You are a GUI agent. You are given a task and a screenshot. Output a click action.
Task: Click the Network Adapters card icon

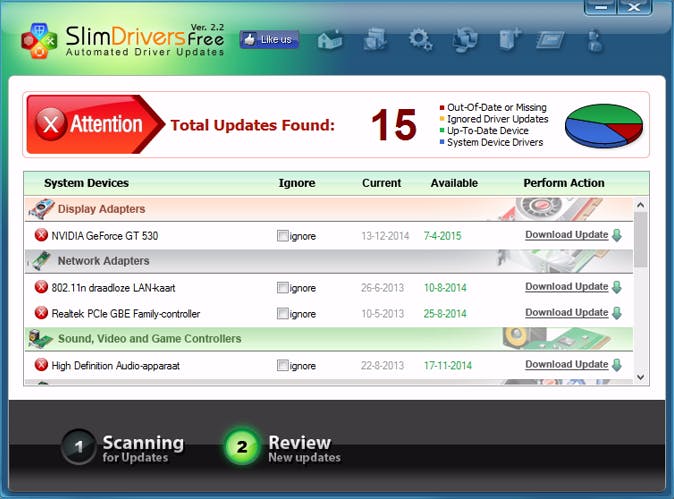tap(40, 261)
